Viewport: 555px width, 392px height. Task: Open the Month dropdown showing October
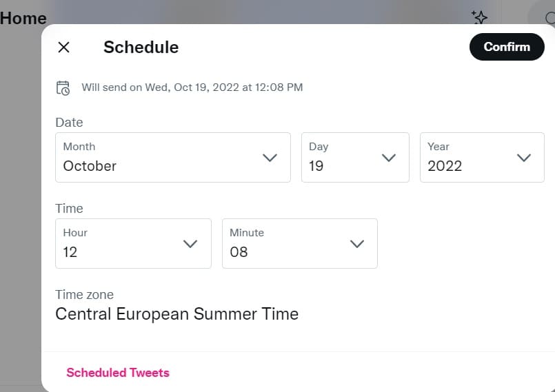[x=173, y=158]
